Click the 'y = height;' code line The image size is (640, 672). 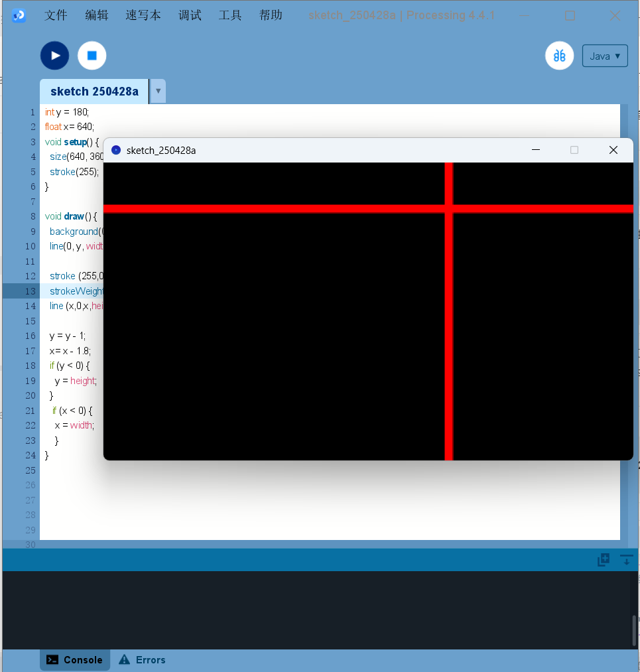tap(76, 381)
